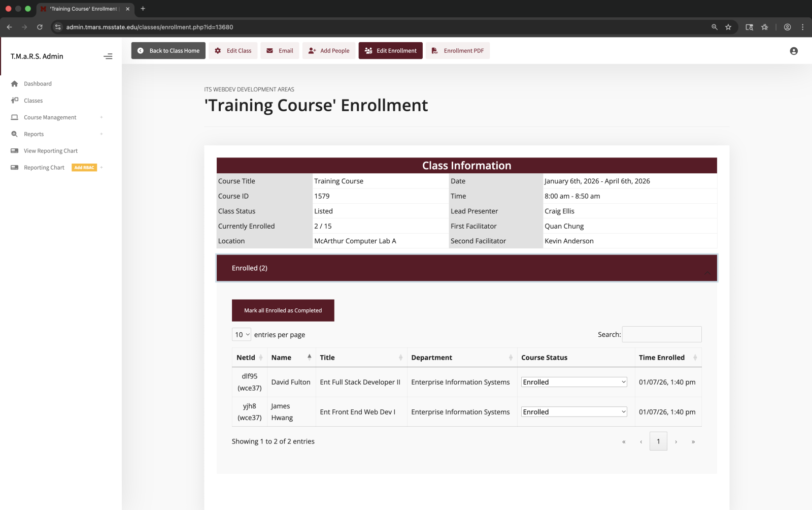Bookmark this page with the star icon
This screenshot has width=812, height=510.
[729, 27]
